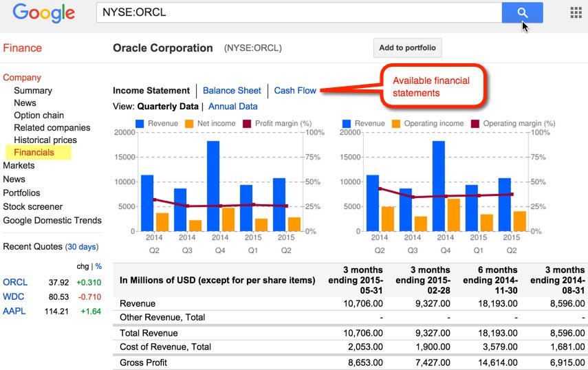Image resolution: width=588 pixels, height=370 pixels.
Task: Open the Finance home link
Action: (x=22, y=48)
